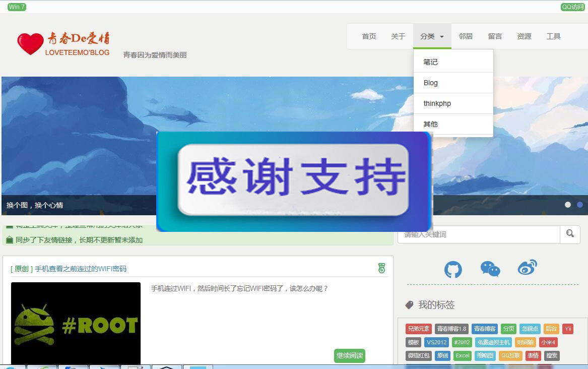
Task: Click the 缩略图 tag
Action: [485, 355]
